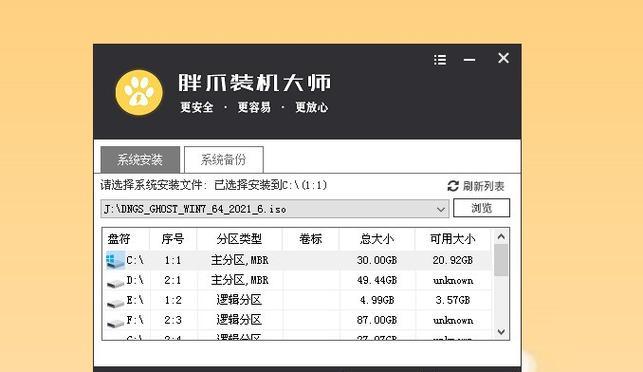Click the 可用大小 column header
The image size is (643, 372).
[453, 239]
